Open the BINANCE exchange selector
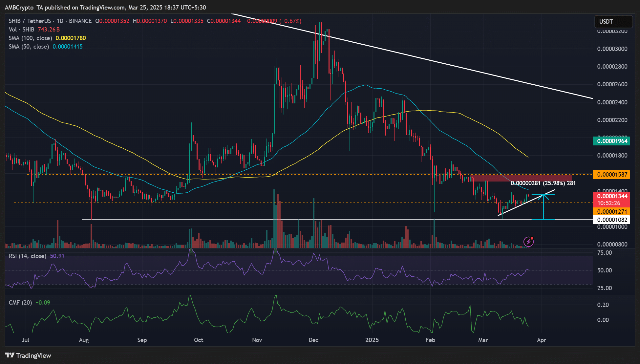Viewport: 640px width, 364px height. [80, 21]
